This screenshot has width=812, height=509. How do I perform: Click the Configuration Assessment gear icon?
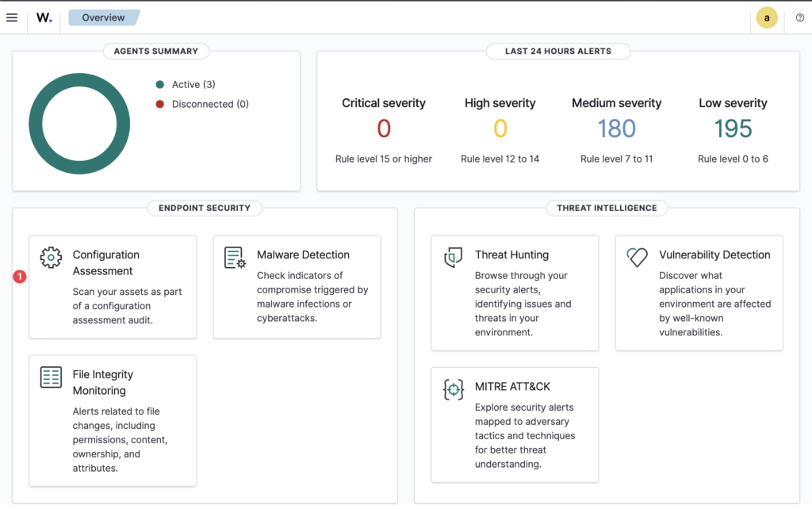(x=51, y=258)
